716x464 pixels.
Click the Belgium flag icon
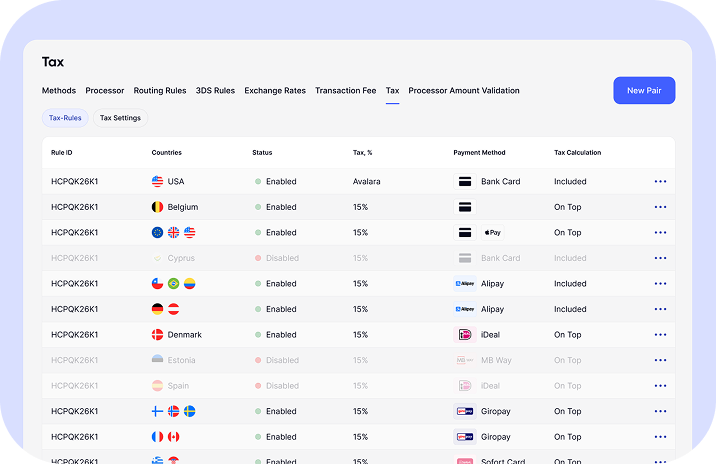157,207
